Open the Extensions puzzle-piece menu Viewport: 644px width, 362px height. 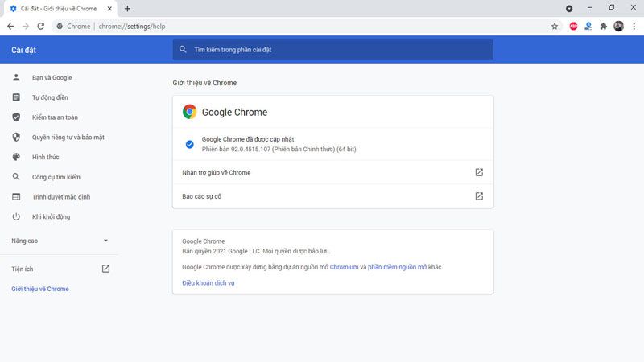[x=603, y=27]
